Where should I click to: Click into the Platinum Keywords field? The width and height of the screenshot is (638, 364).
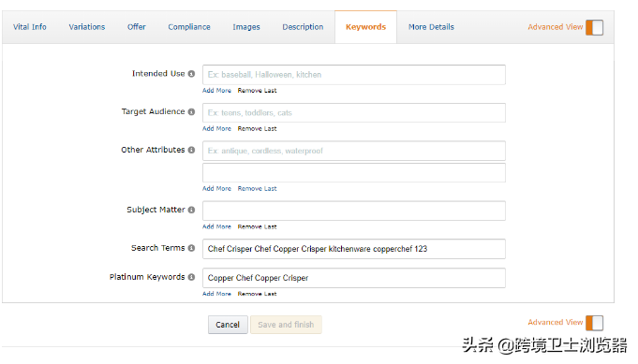354,278
